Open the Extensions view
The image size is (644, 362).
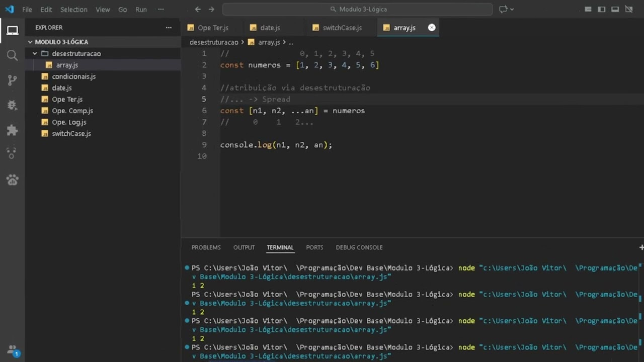13,130
